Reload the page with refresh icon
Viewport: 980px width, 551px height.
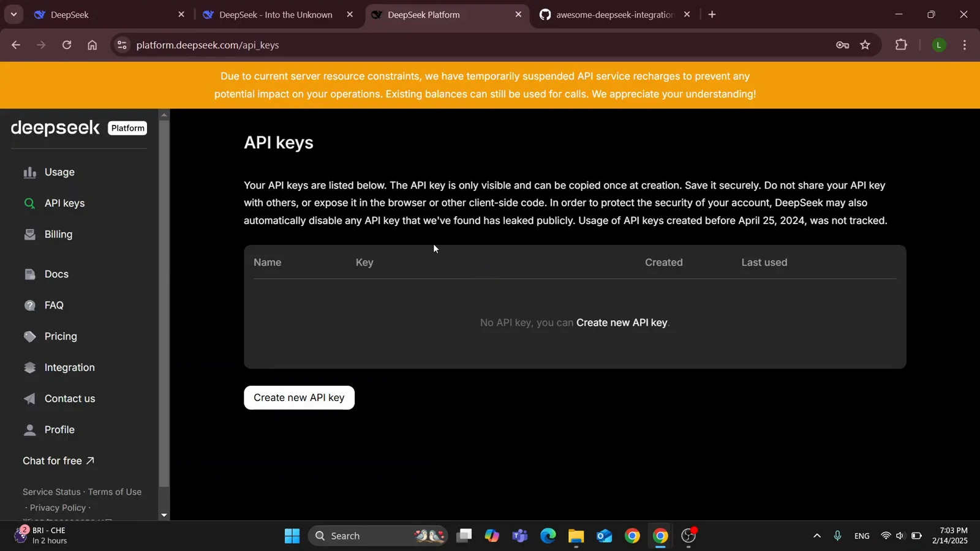[67, 45]
